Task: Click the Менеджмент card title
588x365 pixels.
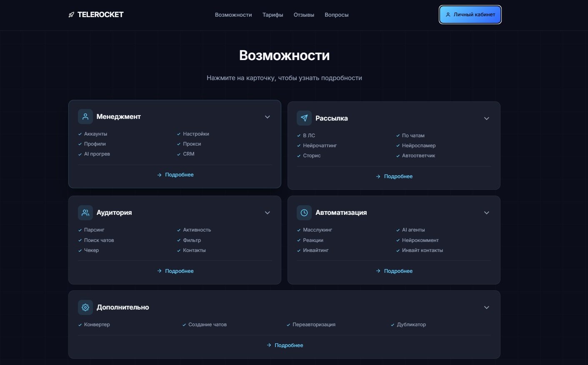Action: [x=119, y=117]
